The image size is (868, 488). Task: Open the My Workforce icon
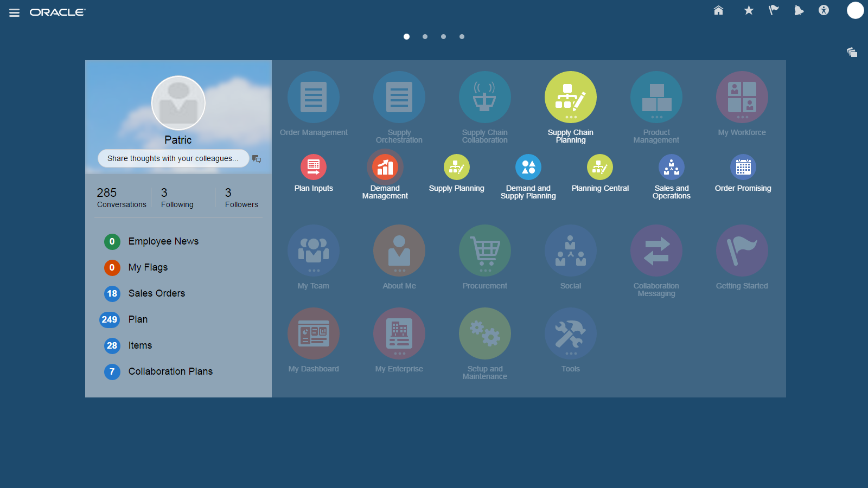(742, 97)
